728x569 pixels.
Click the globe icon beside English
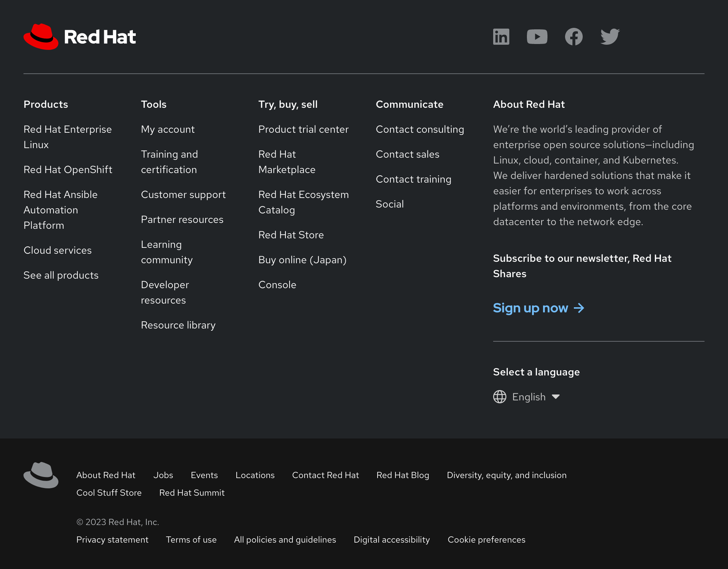point(500,397)
